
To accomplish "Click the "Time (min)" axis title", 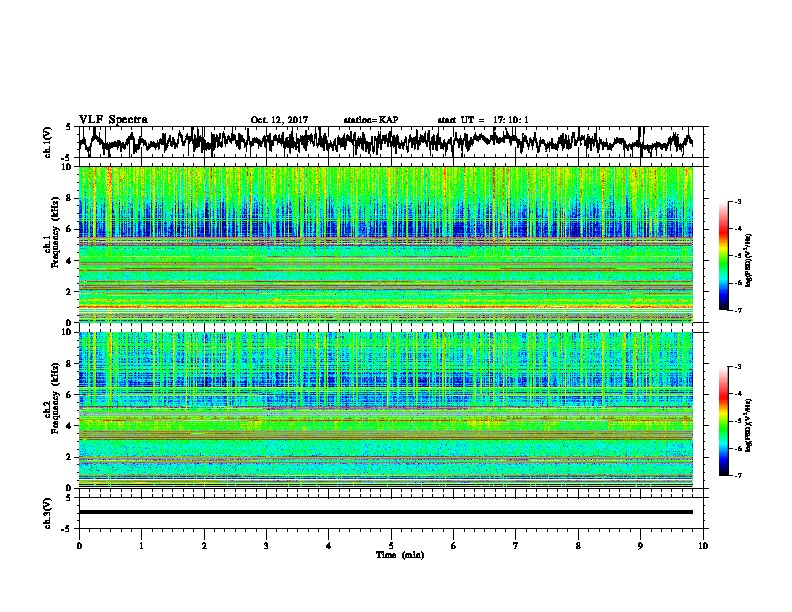I will click(x=400, y=555).
